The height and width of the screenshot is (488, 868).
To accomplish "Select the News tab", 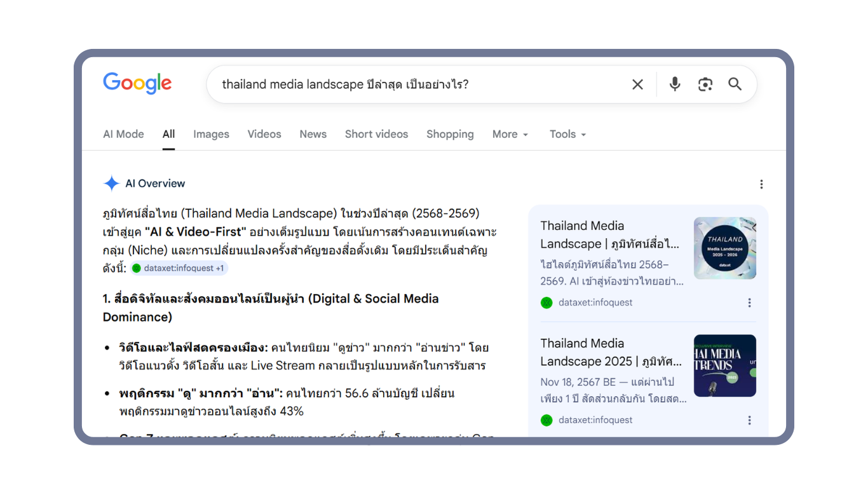I will click(313, 134).
